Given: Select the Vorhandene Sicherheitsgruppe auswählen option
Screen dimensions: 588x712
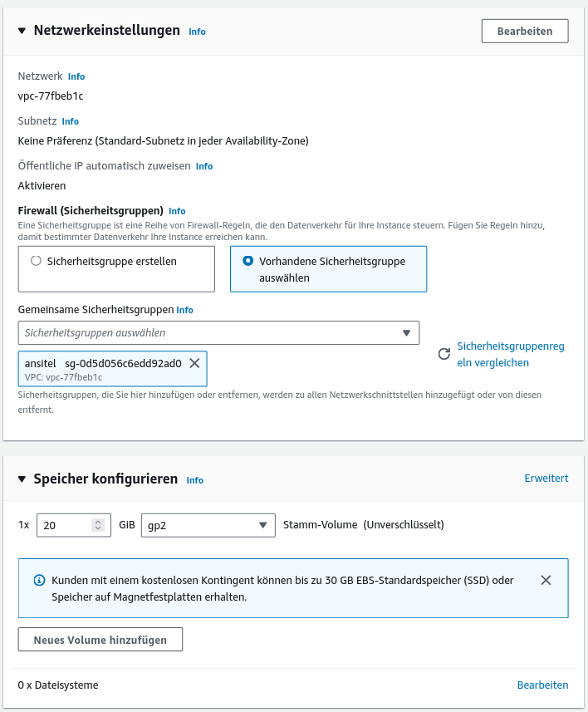Looking at the screenshot, I should point(247,261).
